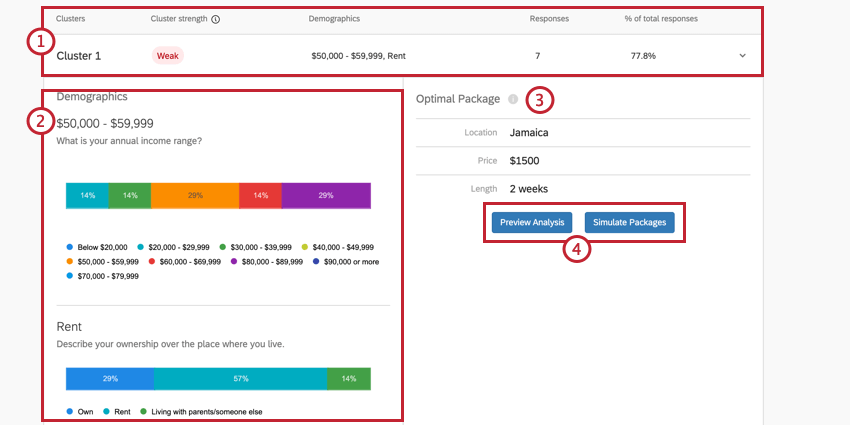Click the Cluster strength column header
This screenshot has height=425, width=850.
pos(178,19)
